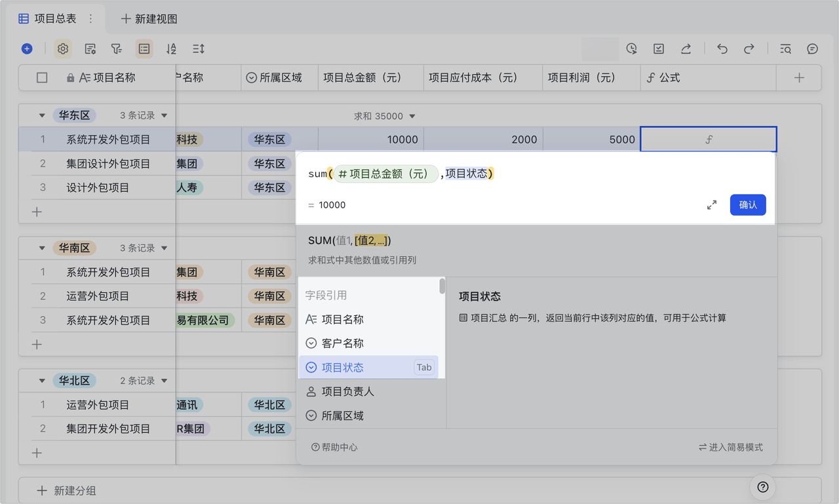Click the 公式 column header
The width and height of the screenshot is (839, 504).
(x=708, y=77)
